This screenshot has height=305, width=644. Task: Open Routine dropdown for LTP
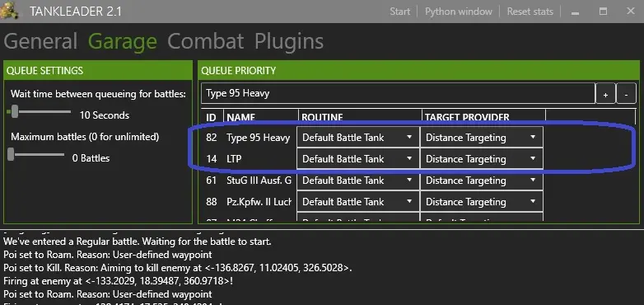tap(358, 158)
